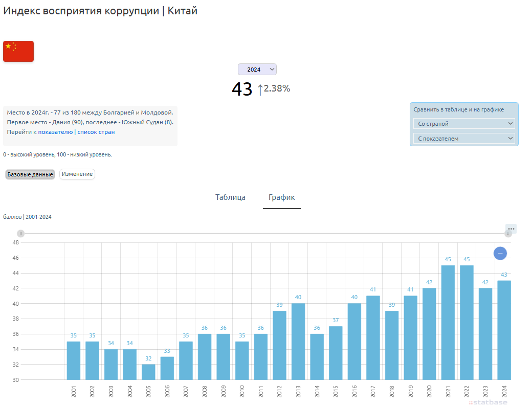Open the 2024 year dropdown

click(257, 70)
